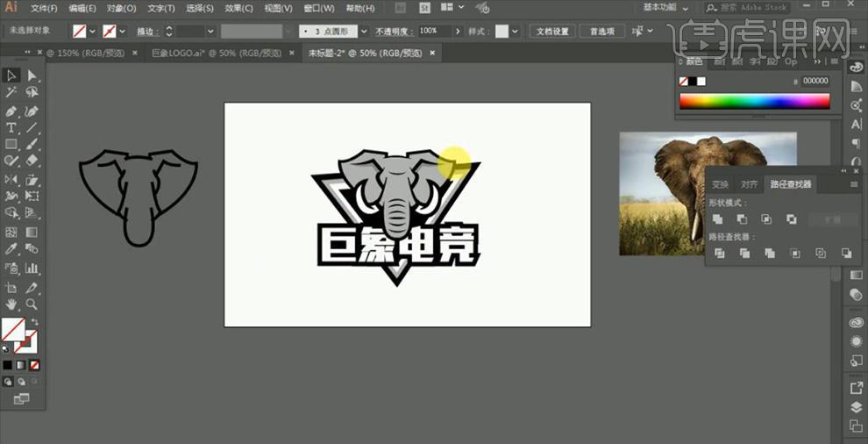Select the Rectangle tool
The image size is (868, 444).
point(11,144)
